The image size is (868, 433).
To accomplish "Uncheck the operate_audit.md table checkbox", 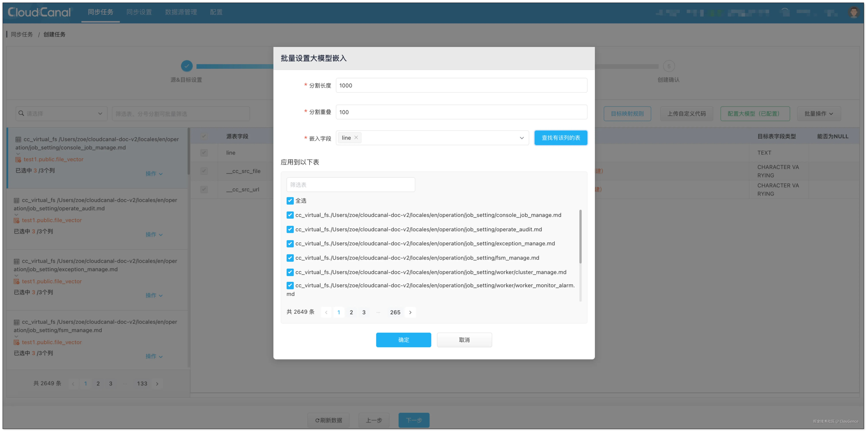I will (290, 229).
